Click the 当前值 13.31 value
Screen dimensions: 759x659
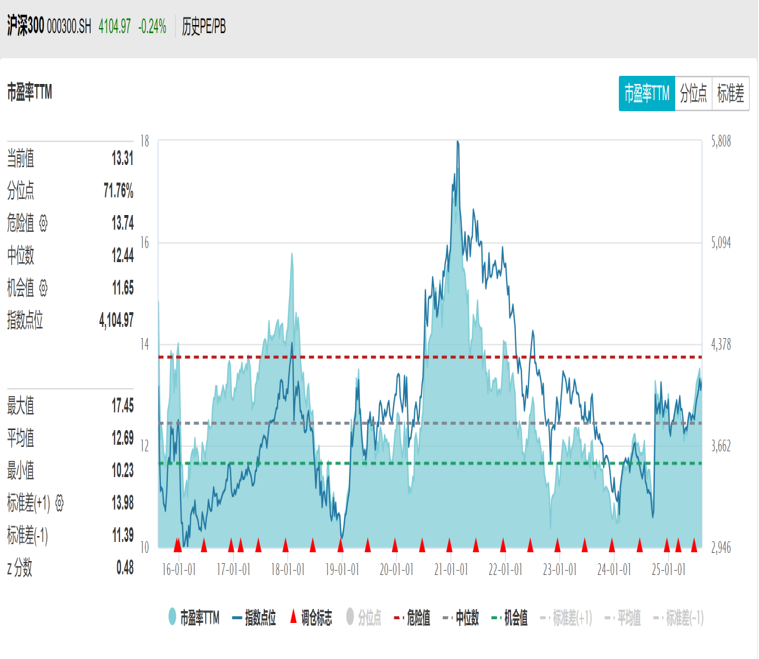(122, 158)
